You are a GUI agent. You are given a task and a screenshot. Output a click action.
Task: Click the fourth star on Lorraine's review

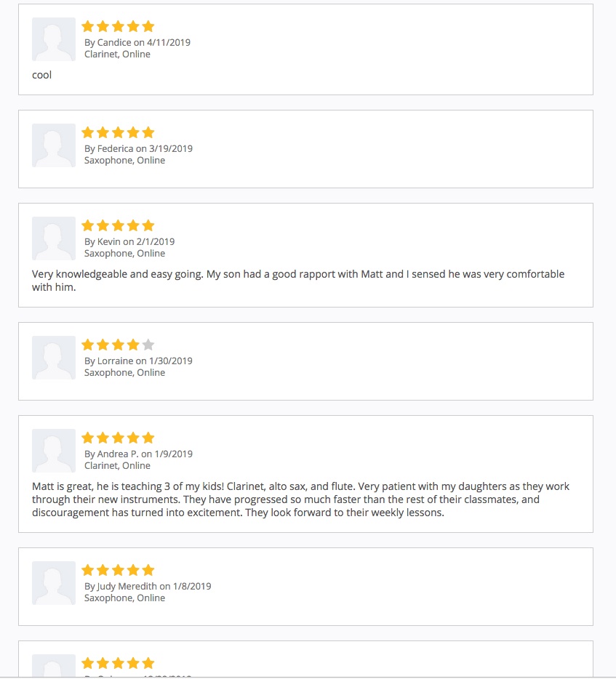point(133,345)
